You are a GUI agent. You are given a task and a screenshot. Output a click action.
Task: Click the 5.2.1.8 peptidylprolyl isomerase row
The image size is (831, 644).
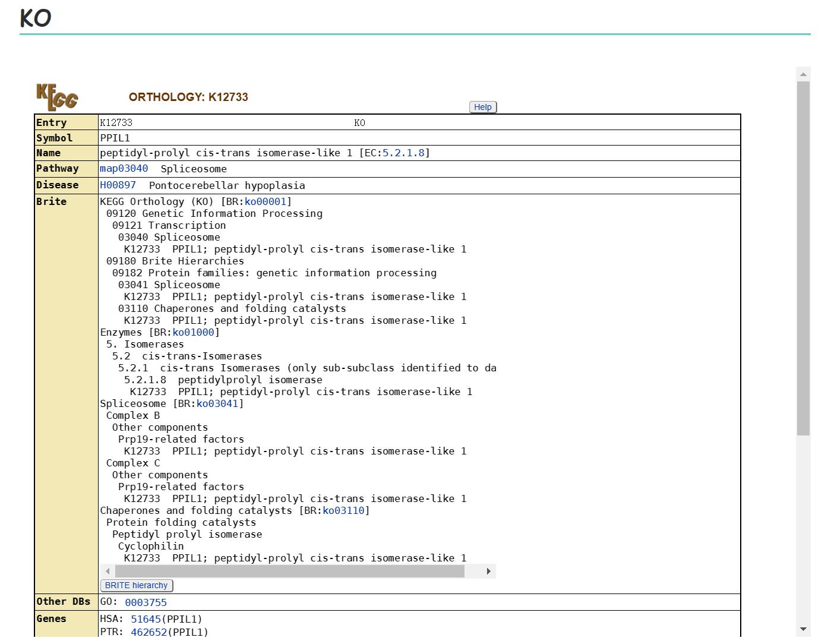[223, 380]
